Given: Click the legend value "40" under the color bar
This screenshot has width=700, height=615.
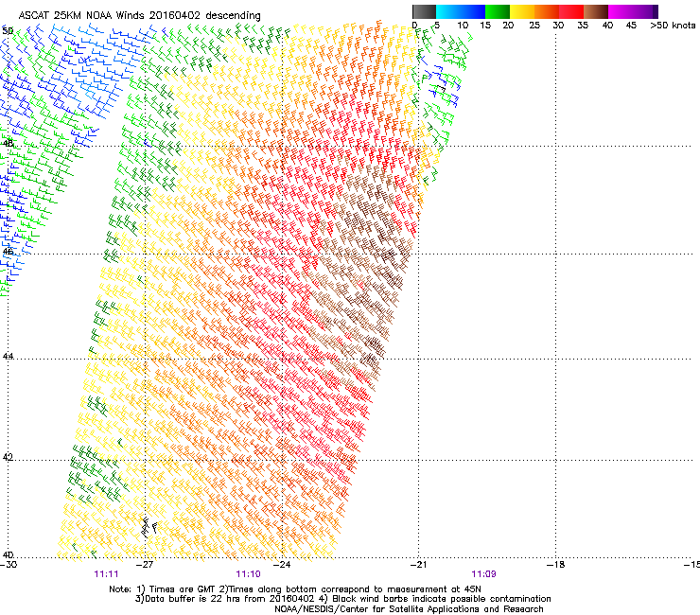Looking at the screenshot, I should pos(607,26).
